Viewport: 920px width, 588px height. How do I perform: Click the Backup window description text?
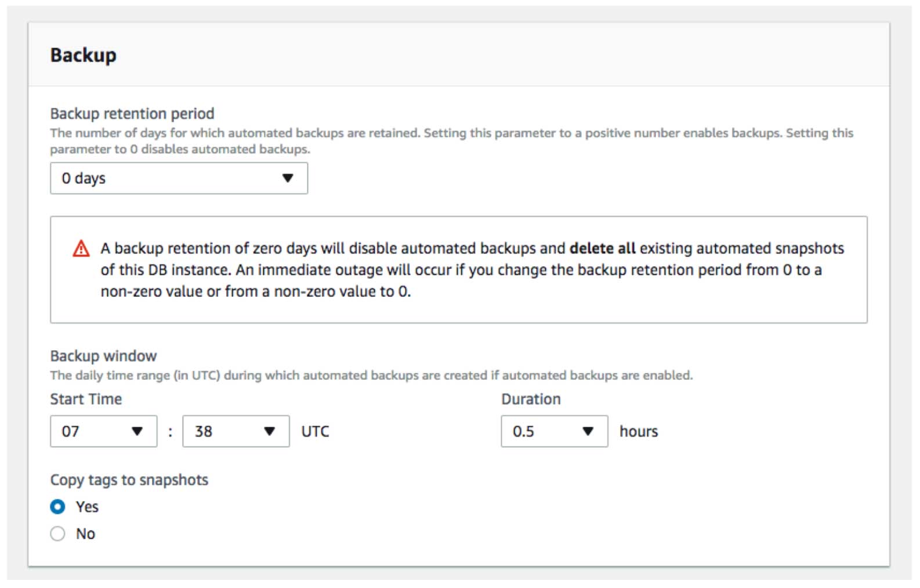371,375
